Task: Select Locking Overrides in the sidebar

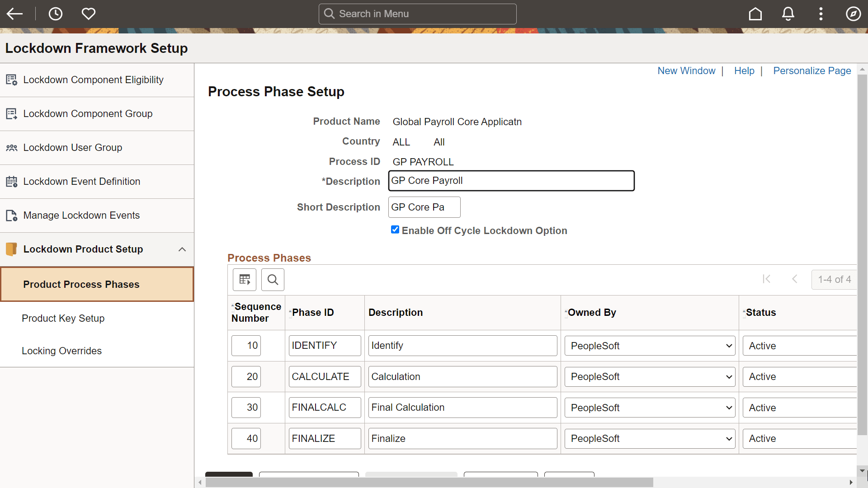Action: coord(61,351)
